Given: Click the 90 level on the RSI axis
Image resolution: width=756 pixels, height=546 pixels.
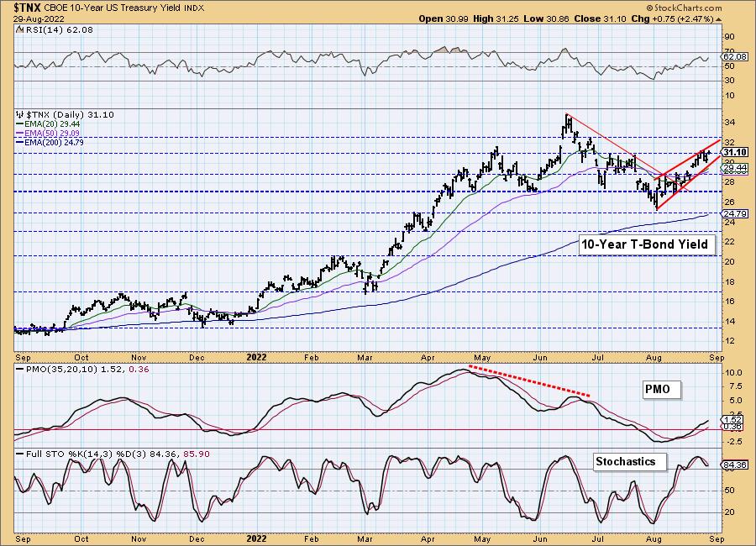Looking at the screenshot, I should pyautogui.click(x=729, y=37).
